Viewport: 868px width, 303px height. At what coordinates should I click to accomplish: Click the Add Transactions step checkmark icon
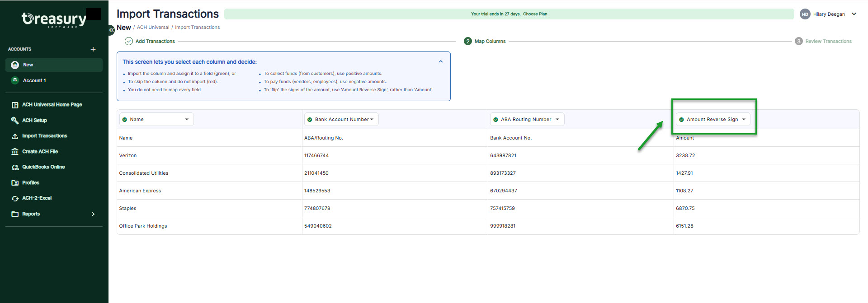(128, 41)
